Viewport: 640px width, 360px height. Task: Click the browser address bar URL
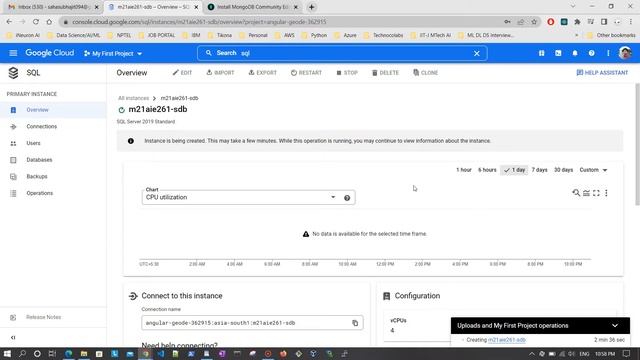(199, 22)
